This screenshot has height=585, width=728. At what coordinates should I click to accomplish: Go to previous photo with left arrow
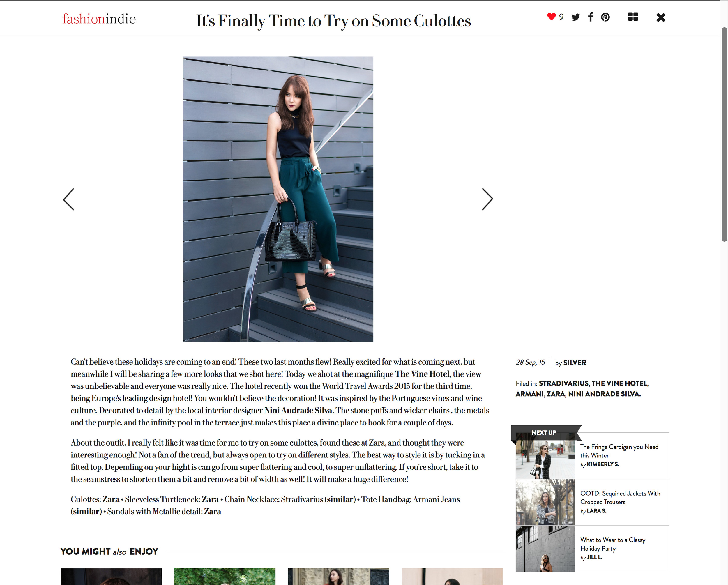pyautogui.click(x=68, y=199)
